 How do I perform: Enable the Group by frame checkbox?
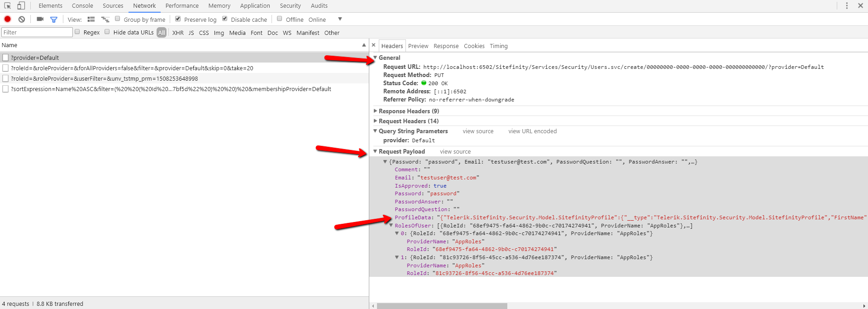tap(118, 19)
